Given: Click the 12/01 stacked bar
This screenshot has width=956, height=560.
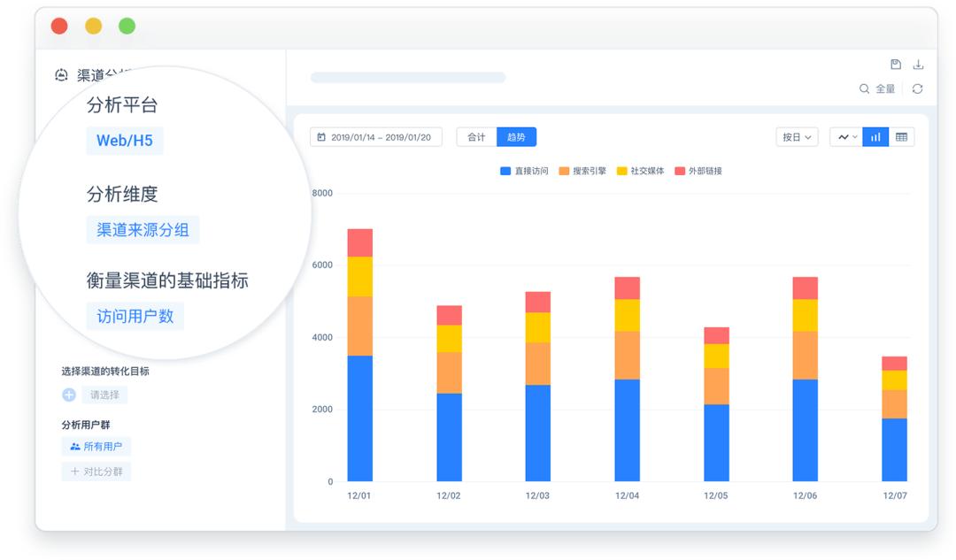Looking at the screenshot, I should [359, 356].
